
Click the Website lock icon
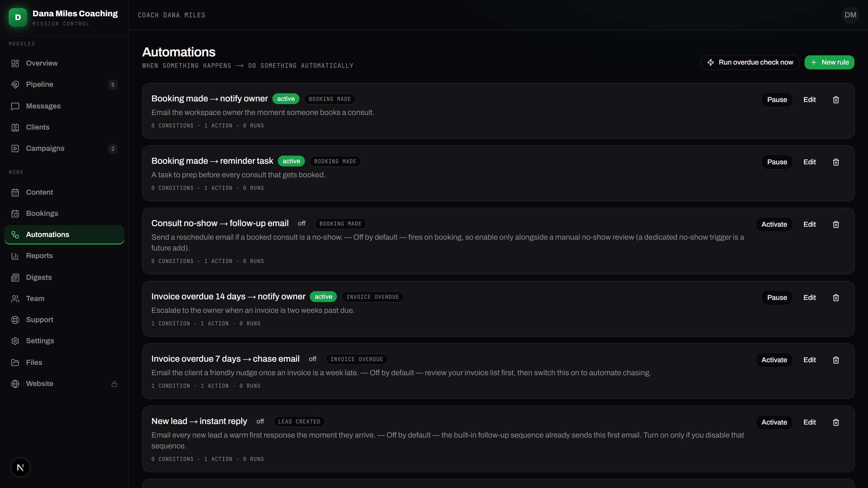114,384
